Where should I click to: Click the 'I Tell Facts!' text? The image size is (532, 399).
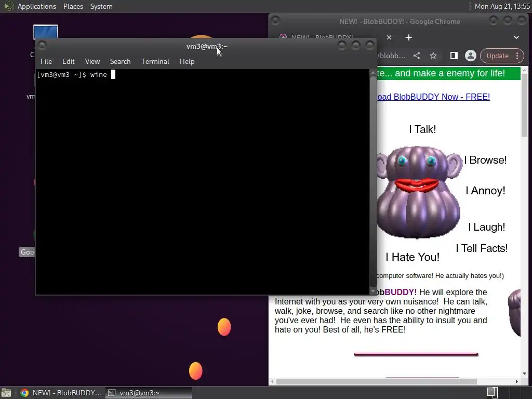pos(482,248)
